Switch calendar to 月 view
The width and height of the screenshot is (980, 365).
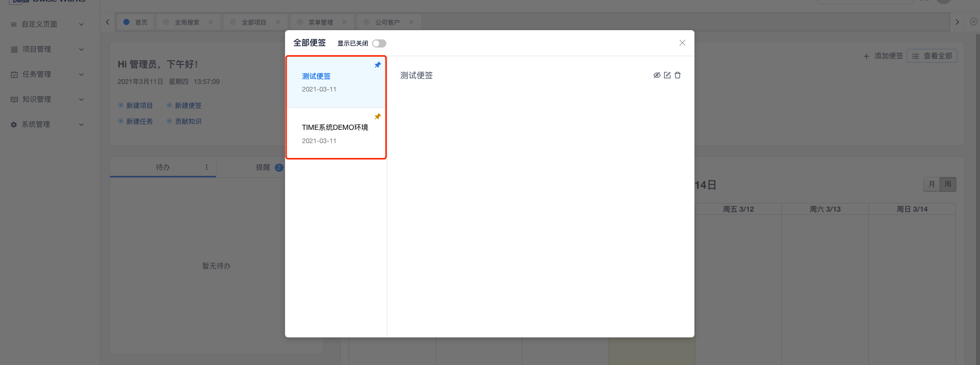(932, 185)
